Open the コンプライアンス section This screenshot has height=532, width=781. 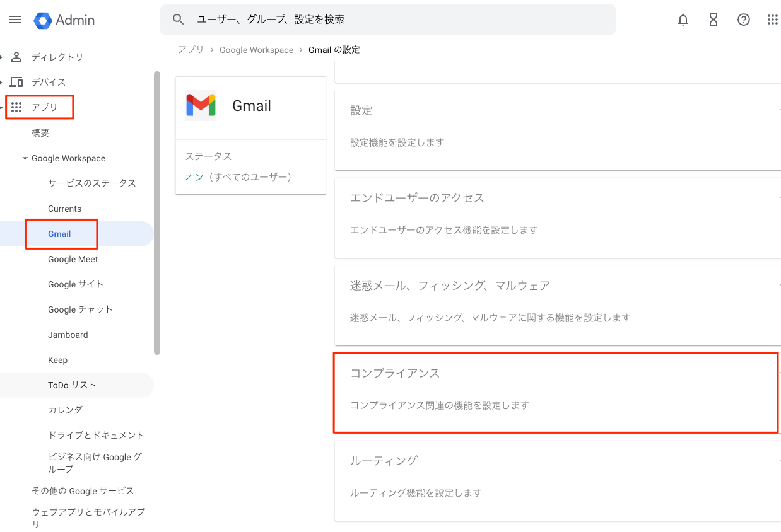[x=558, y=393]
